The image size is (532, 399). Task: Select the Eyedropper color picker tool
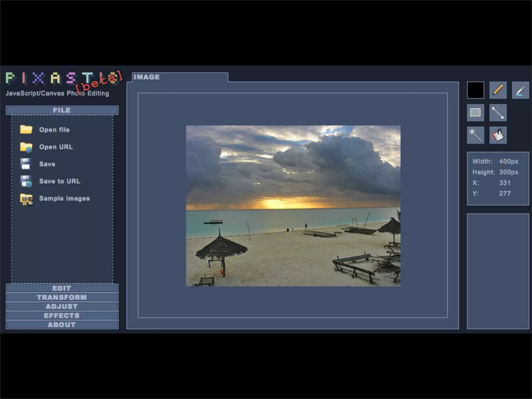click(x=520, y=90)
